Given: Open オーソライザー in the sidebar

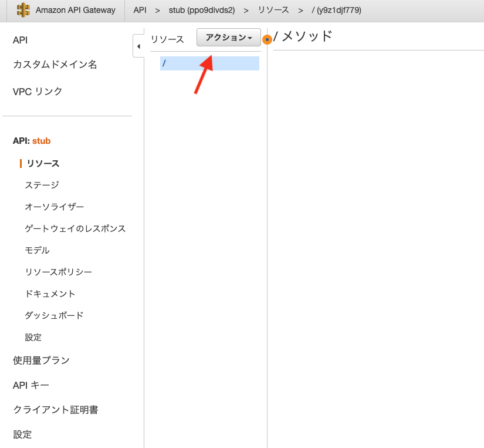Looking at the screenshot, I should (x=55, y=207).
